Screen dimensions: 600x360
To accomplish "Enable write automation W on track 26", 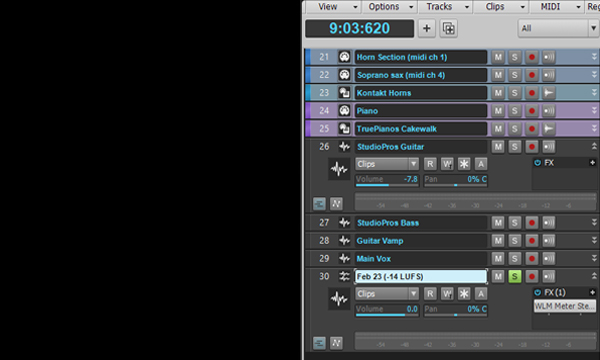I will 447,164.
